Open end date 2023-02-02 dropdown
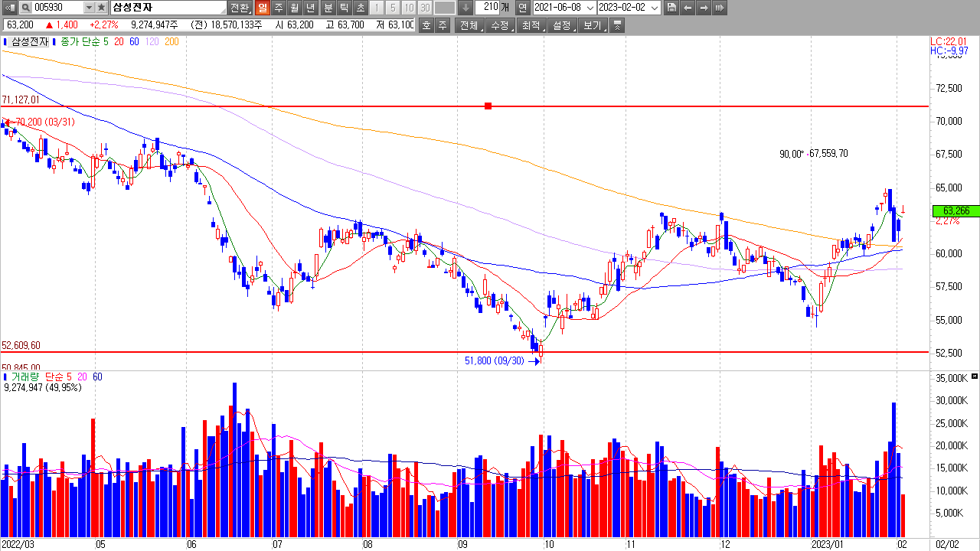Screen dimensions: 980x551 point(655,8)
